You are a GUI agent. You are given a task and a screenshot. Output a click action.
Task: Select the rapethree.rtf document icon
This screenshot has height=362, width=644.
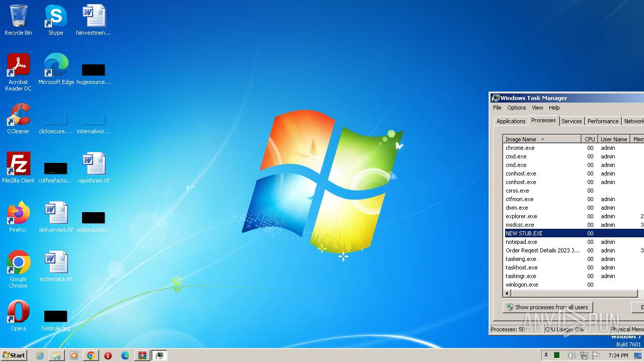[x=94, y=168]
